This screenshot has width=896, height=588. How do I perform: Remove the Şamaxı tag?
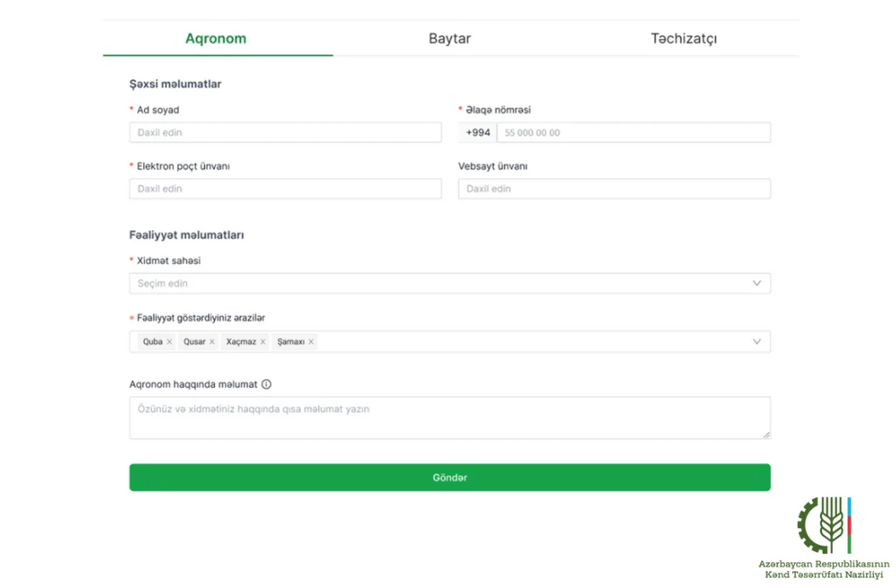311,342
